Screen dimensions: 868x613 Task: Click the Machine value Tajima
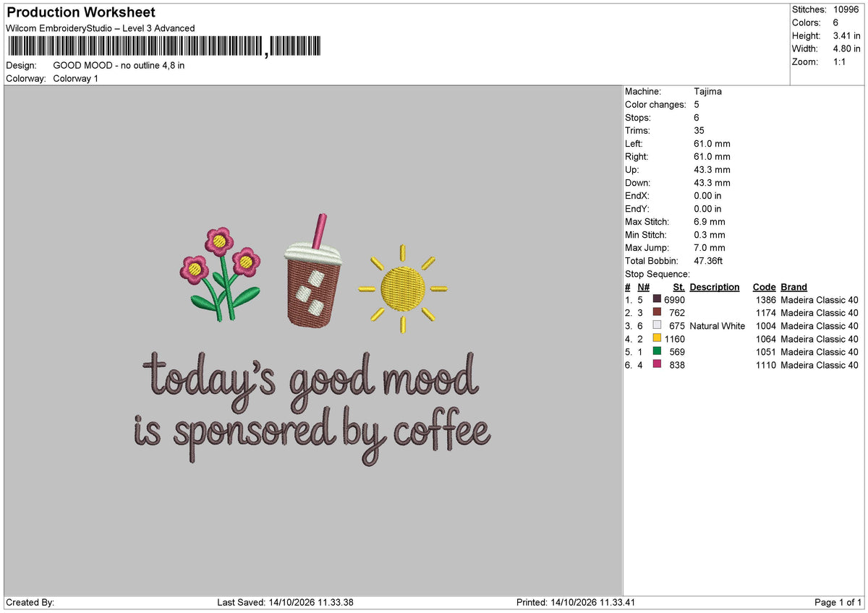[707, 91]
